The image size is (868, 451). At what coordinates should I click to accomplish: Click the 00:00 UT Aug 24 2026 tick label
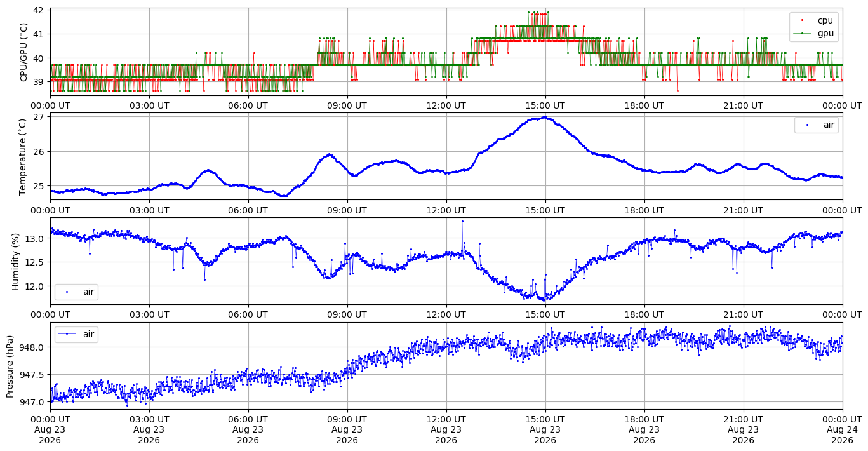842,430
